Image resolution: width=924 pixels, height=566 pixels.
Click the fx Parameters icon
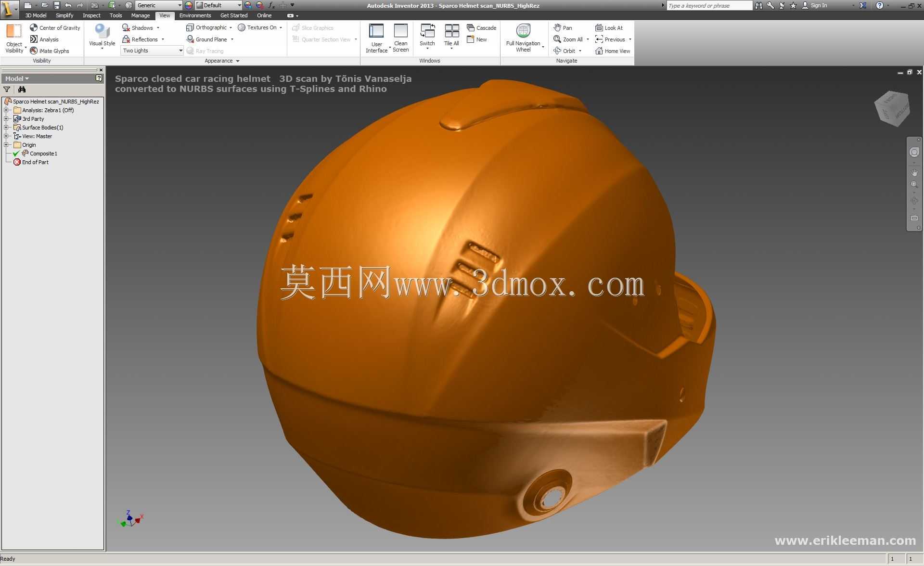click(x=271, y=5)
